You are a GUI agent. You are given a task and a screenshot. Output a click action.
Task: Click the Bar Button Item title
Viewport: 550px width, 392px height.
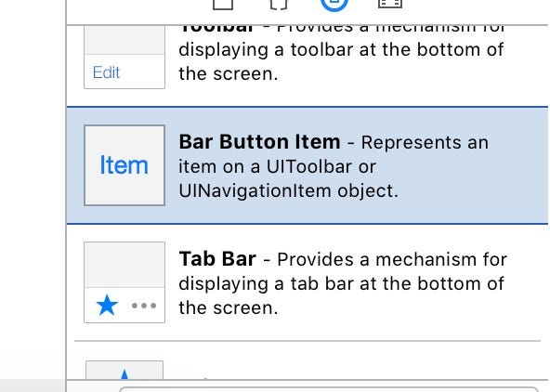coord(259,142)
